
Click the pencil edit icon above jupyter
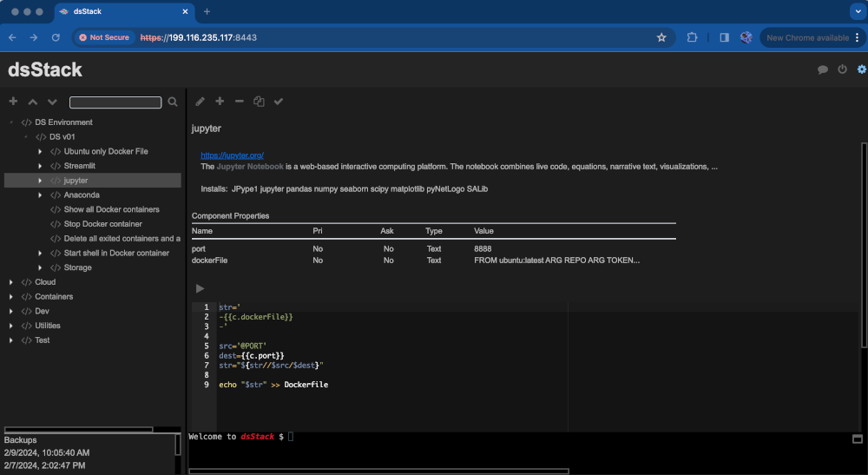(200, 102)
